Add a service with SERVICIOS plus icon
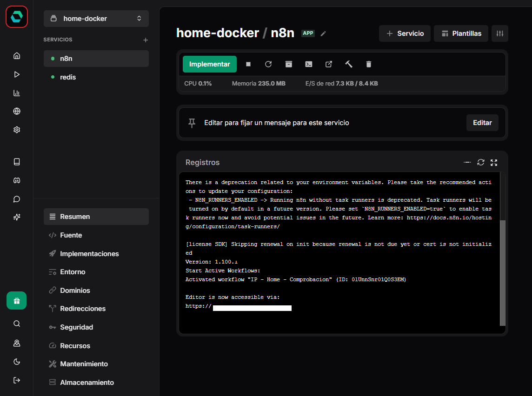Screen dimensions: 532x396 (x=146, y=40)
